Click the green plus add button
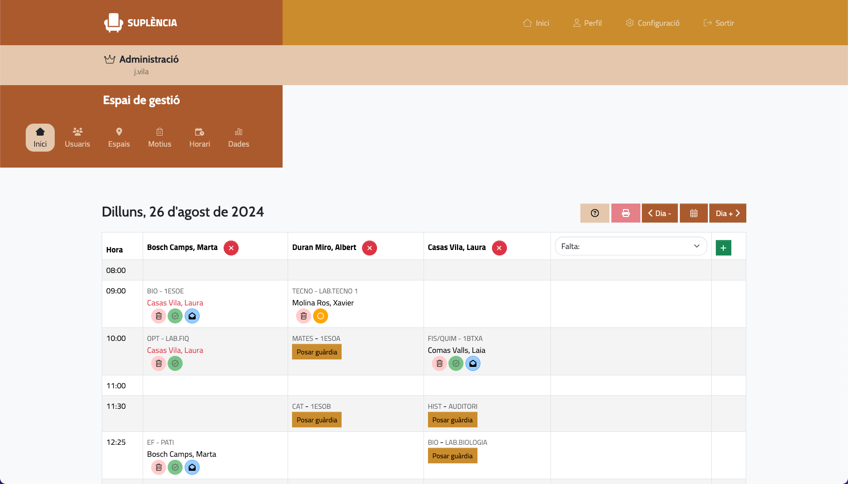The height and width of the screenshot is (484, 848). pos(723,248)
